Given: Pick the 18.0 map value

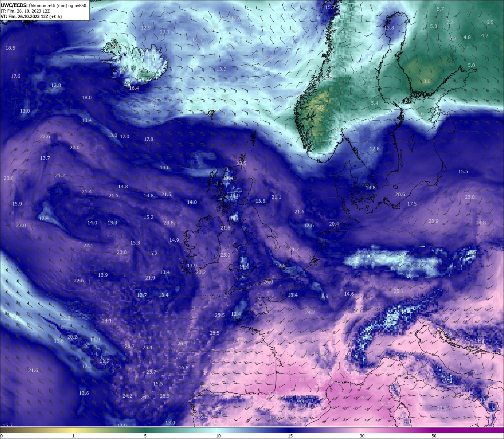Looking at the screenshot, I should [87, 98].
